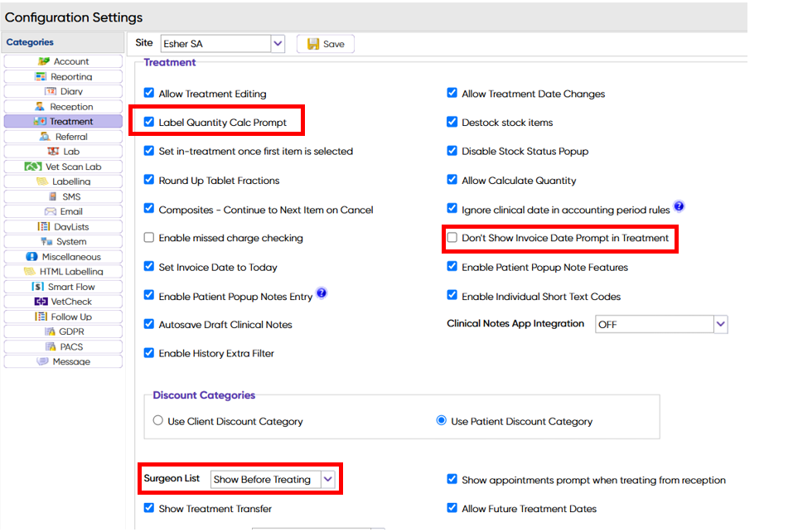This screenshot has height=532, width=798.
Task: Open help for Patient Popup Notes Entry
Action: (322, 293)
